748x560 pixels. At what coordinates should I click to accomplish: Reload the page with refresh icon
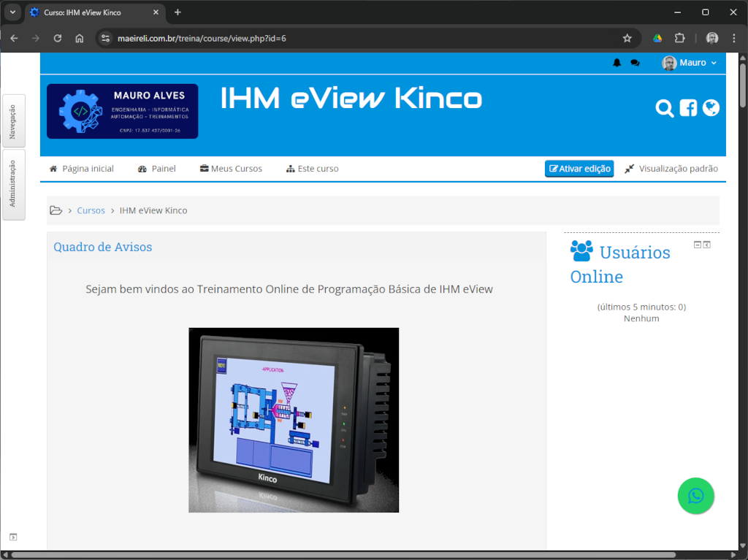[x=58, y=38]
